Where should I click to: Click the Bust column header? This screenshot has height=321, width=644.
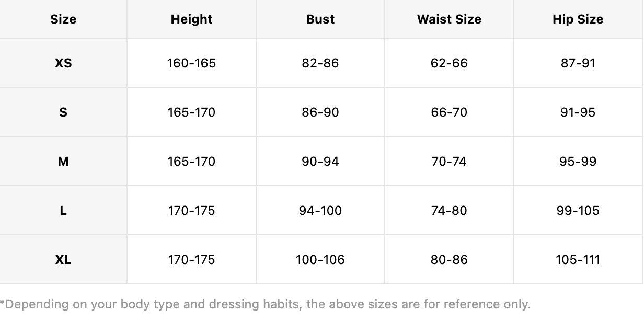(x=320, y=19)
